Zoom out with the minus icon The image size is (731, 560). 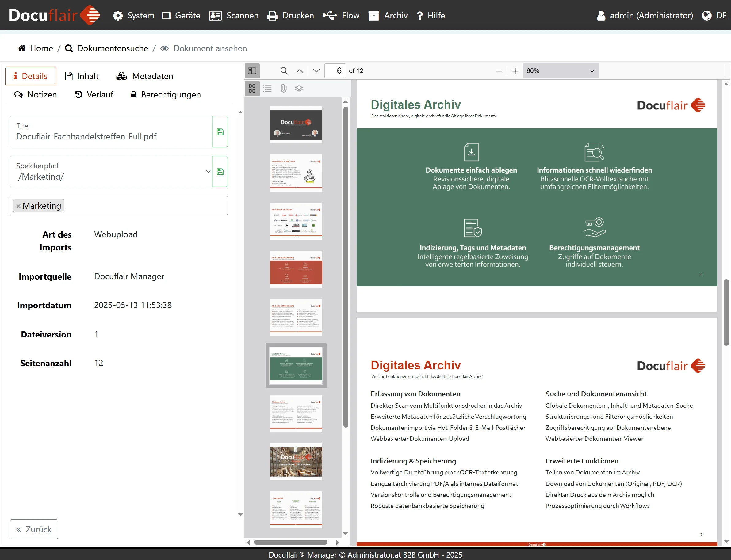(499, 71)
